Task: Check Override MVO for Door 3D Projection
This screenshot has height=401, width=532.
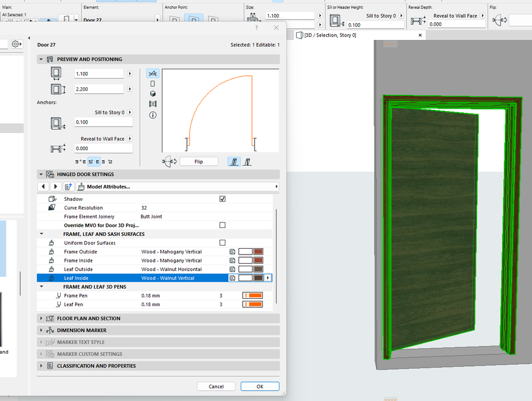Action: pos(223,225)
